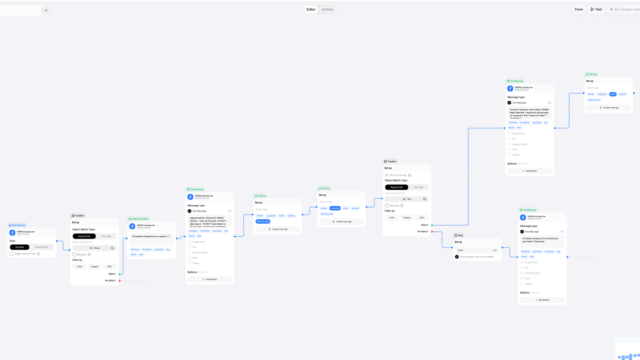Check Gallery in Send Message on Match branch

coord(509,155)
